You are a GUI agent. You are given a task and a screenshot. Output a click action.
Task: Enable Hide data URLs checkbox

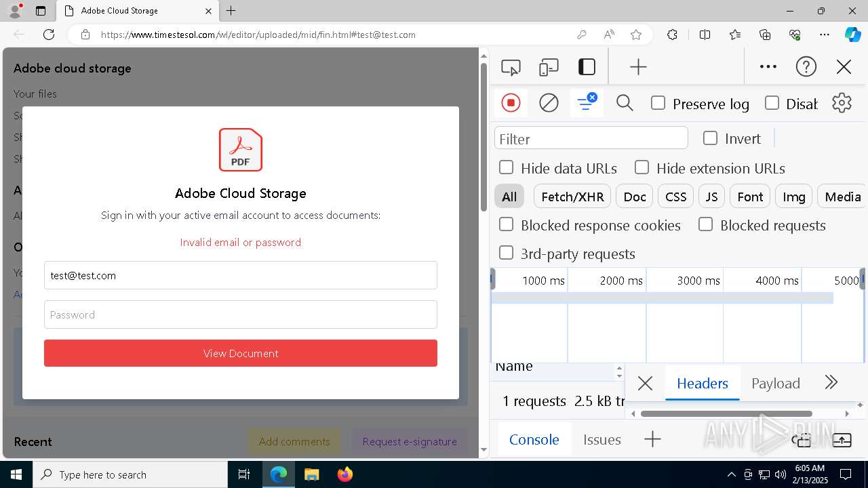(x=506, y=167)
